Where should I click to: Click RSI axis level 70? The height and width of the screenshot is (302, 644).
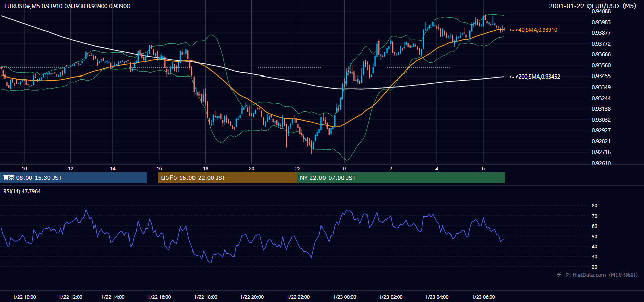click(594, 216)
